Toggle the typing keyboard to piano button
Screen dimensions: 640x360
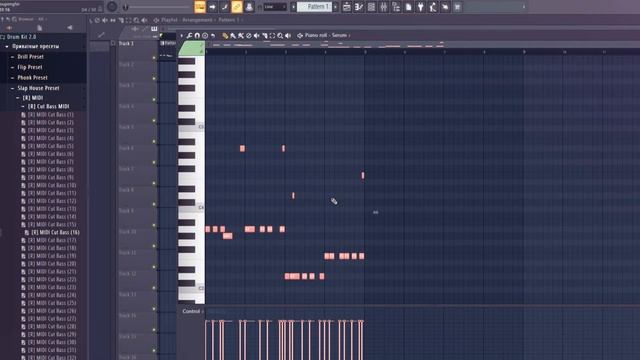200,7
